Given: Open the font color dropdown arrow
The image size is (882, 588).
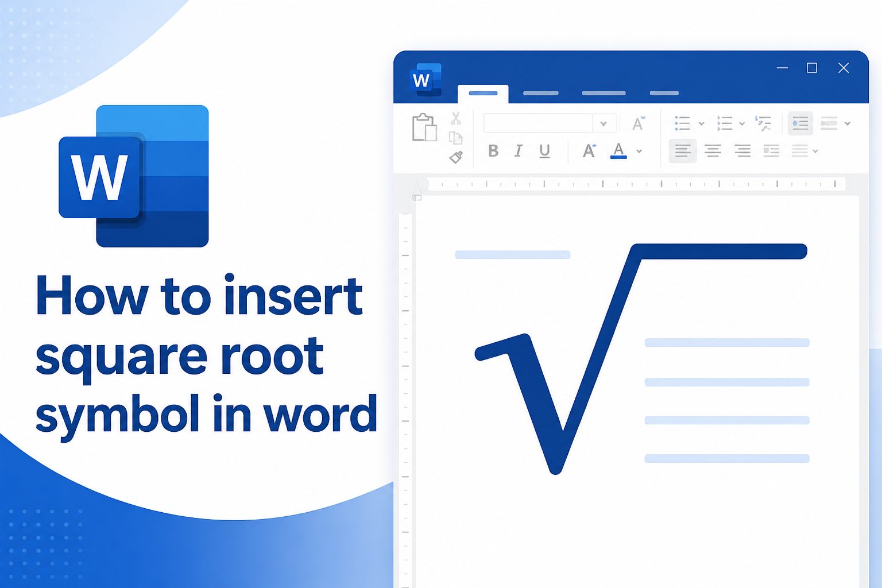Looking at the screenshot, I should click(x=639, y=152).
